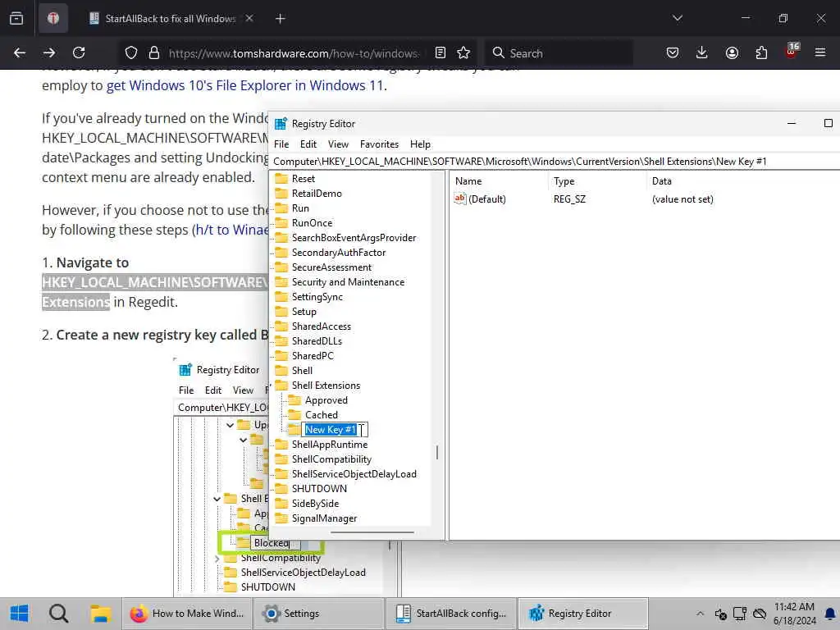Switch to the pinned browser tab
The image size is (840, 630).
tap(53, 18)
